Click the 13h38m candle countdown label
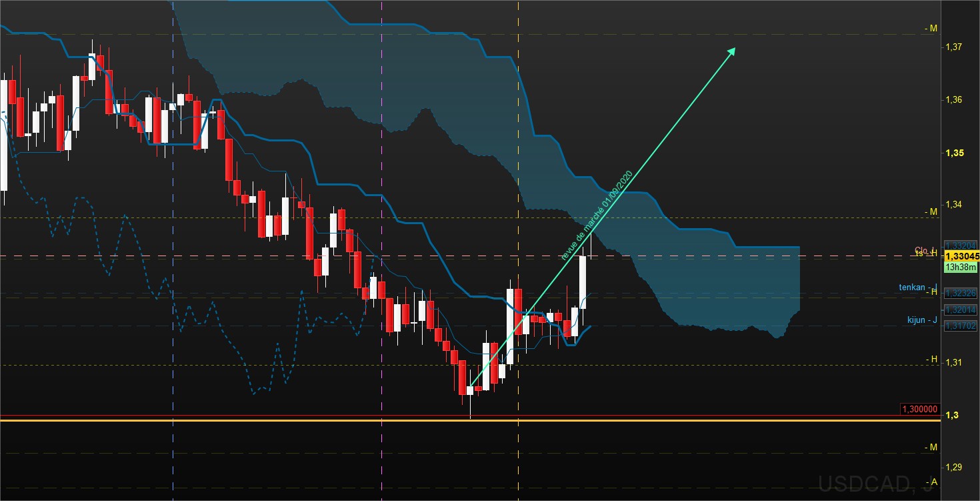The image size is (980, 501). tap(961, 268)
